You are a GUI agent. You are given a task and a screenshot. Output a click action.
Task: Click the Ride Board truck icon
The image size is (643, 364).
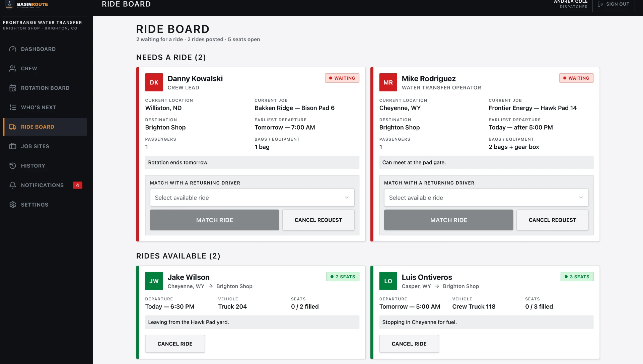tap(13, 127)
